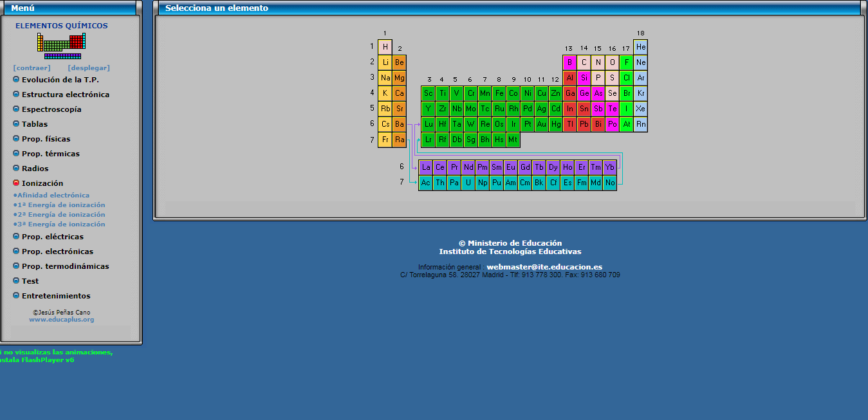The width and height of the screenshot is (868, 420).
Task: Click the Fe element in the table
Action: pyautogui.click(x=499, y=93)
